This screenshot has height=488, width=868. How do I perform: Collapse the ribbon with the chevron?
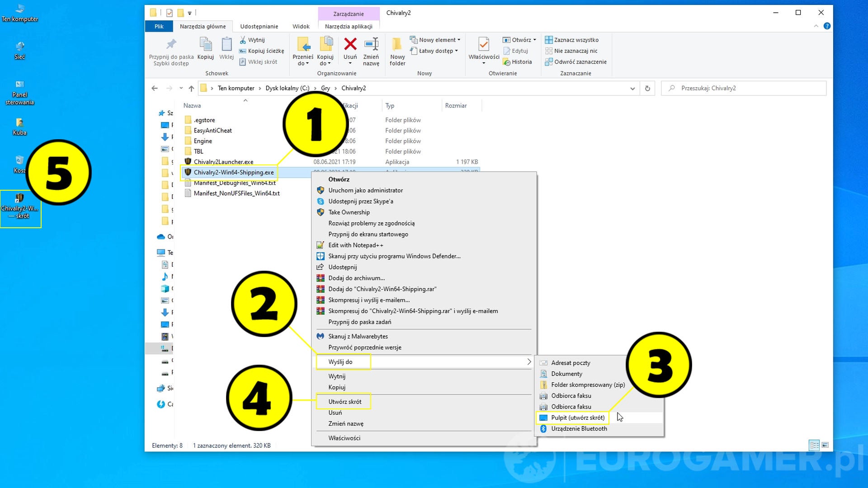click(x=816, y=26)
